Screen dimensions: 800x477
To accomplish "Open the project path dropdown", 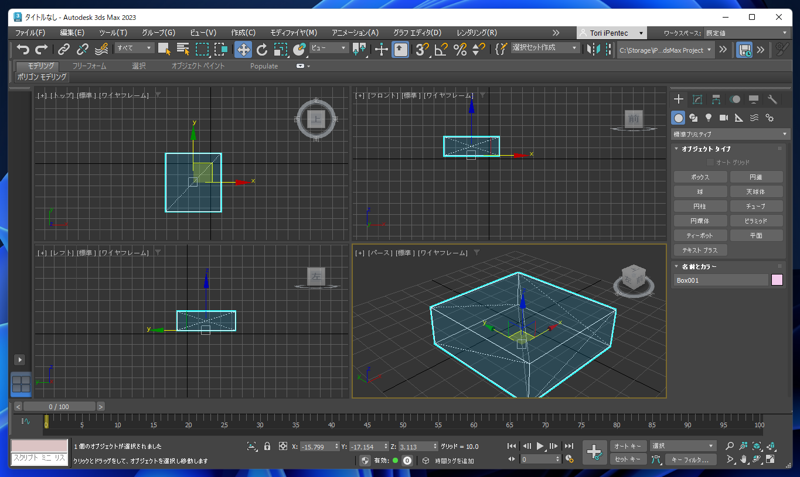I will pos(665,50).
